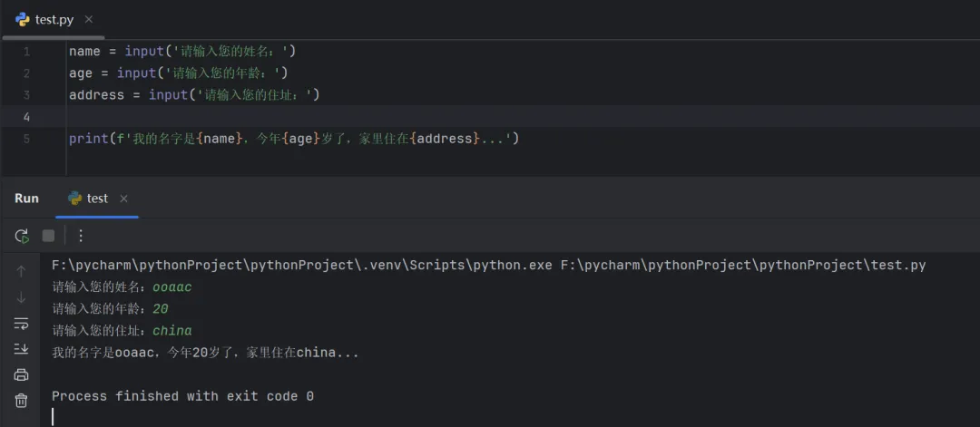Click the print function call on line 5

coord(88,139)
